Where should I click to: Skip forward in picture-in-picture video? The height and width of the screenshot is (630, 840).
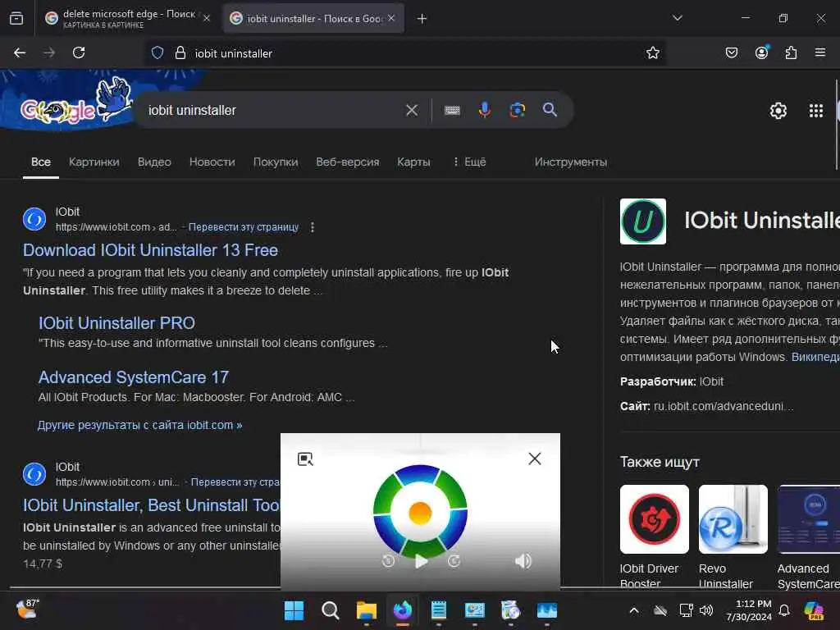point(454,561)
